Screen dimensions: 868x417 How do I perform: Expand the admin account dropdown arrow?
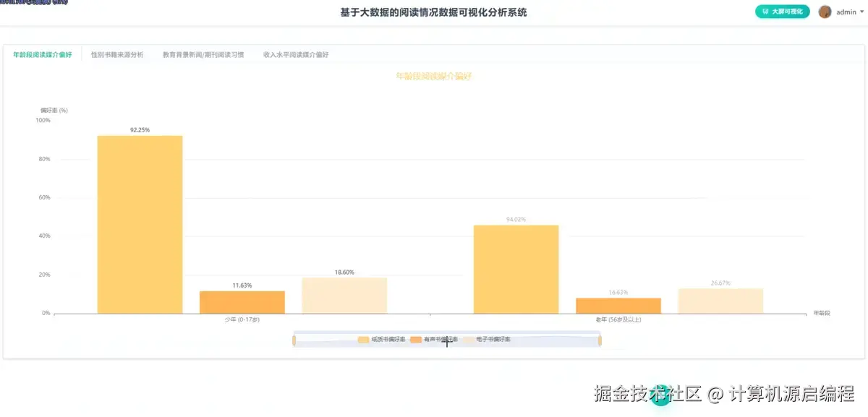[862, 12]
